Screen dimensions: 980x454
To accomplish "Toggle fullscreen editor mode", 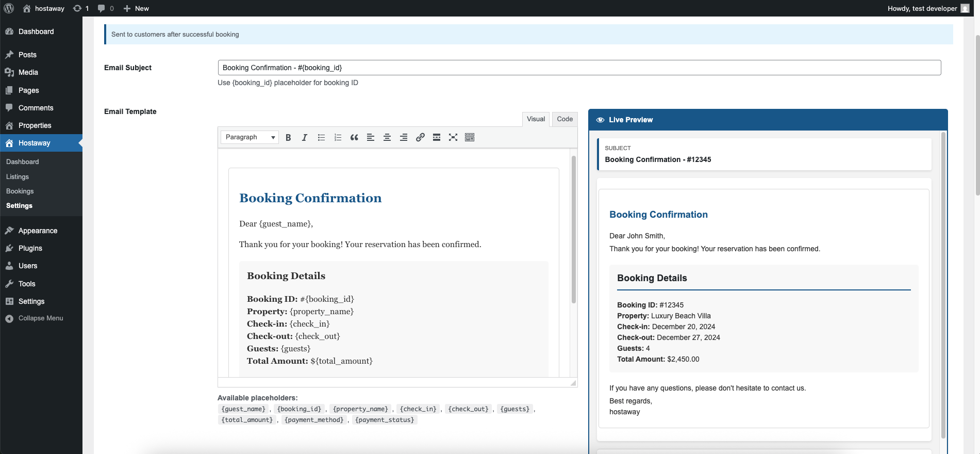I will click(x=453, y=137).
